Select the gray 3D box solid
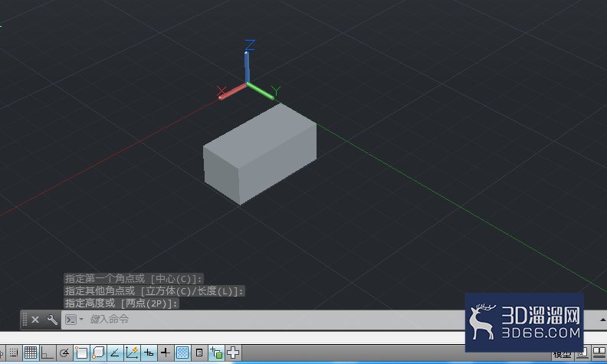Image resolution: width=607 pixels, height=364 pixels. click(259, 154)
